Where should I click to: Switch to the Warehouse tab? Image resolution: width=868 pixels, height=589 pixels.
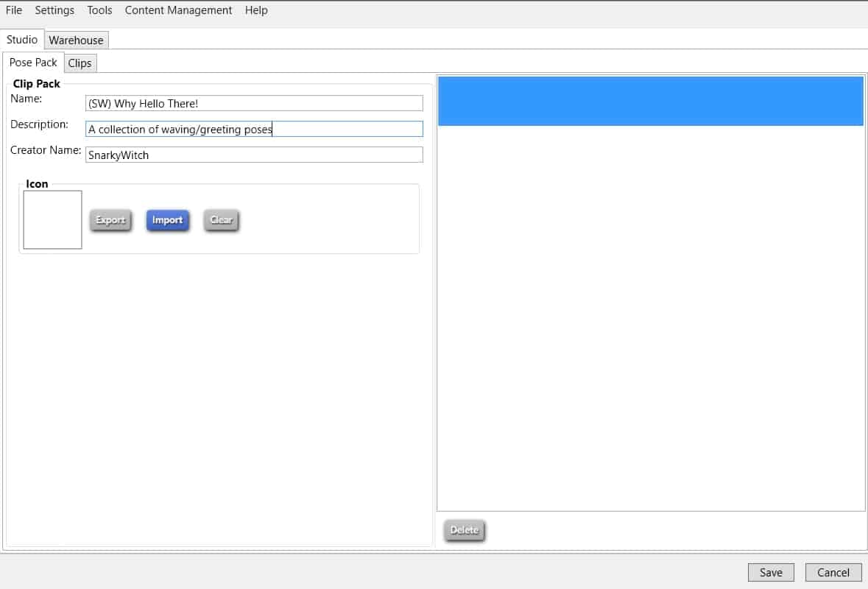pos(77,40)
